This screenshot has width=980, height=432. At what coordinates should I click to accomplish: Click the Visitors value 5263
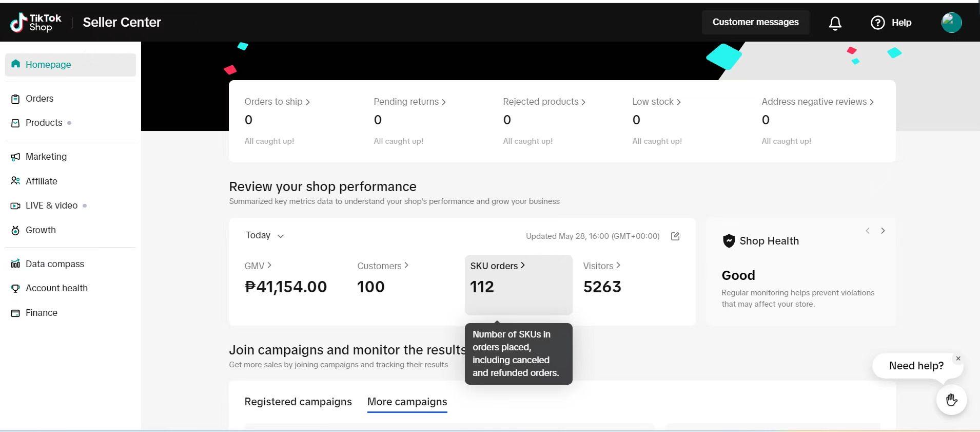tap(602, 287)
